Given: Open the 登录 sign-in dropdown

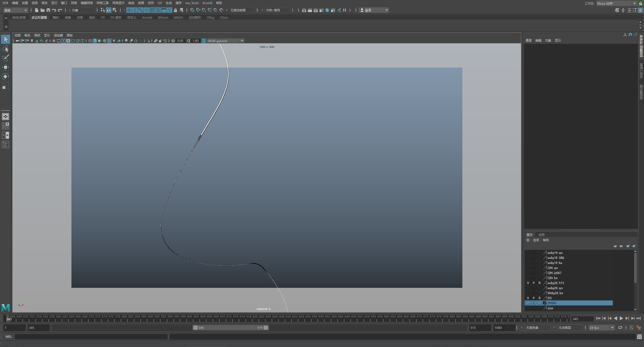Looking at the screenshot, I should [x=374, y=10].
